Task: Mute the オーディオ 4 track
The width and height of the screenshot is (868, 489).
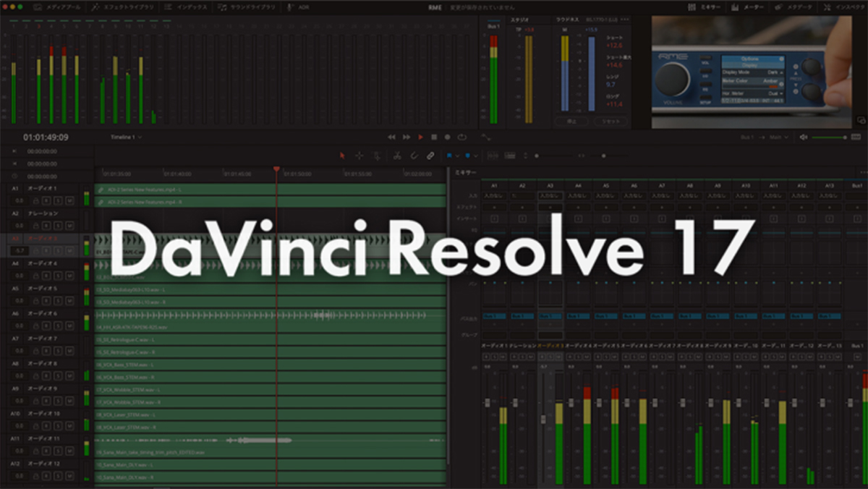Action: [69, 275]
